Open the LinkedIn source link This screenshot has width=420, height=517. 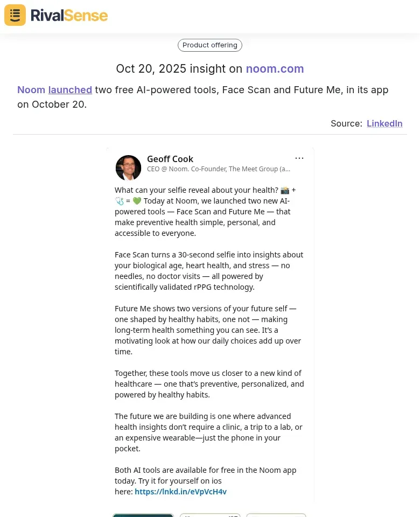(384, 123)
